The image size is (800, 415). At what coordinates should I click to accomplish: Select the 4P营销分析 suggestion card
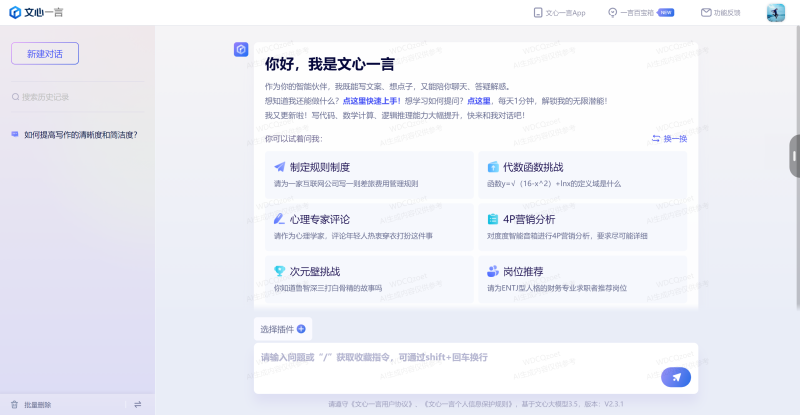tap(583, 227)
